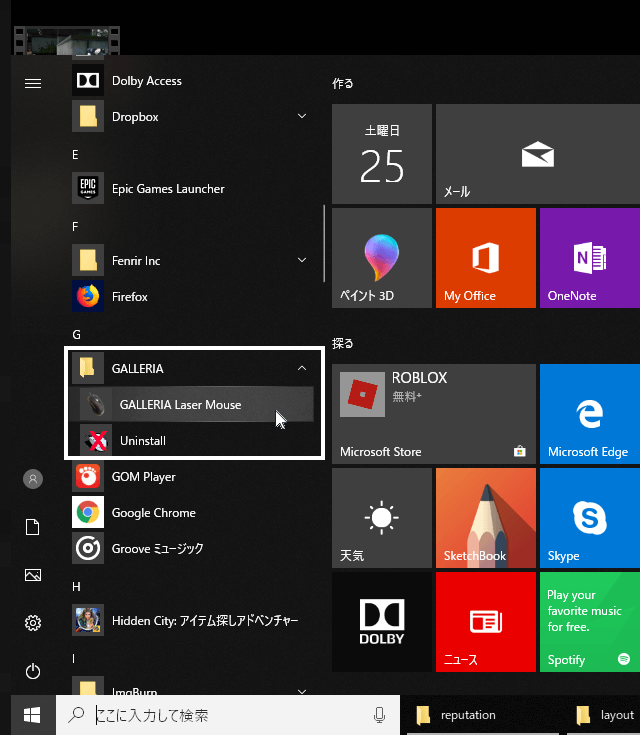Click the microphone icon in search box

pos(379,715)
